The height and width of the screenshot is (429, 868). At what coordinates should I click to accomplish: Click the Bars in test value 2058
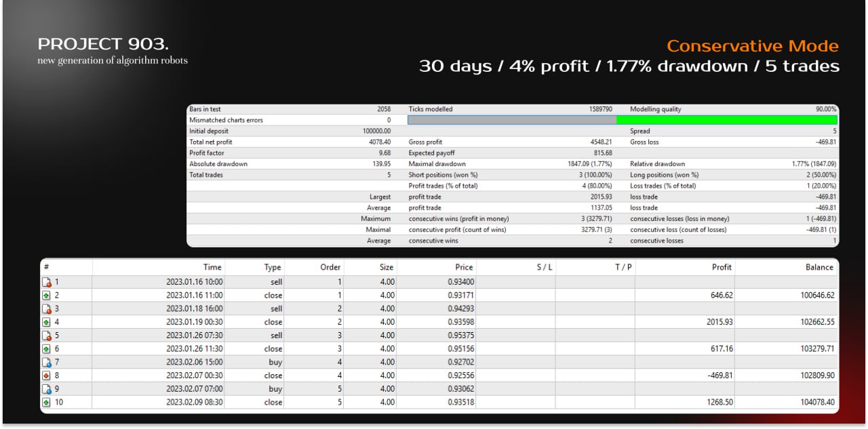point(384,109)
